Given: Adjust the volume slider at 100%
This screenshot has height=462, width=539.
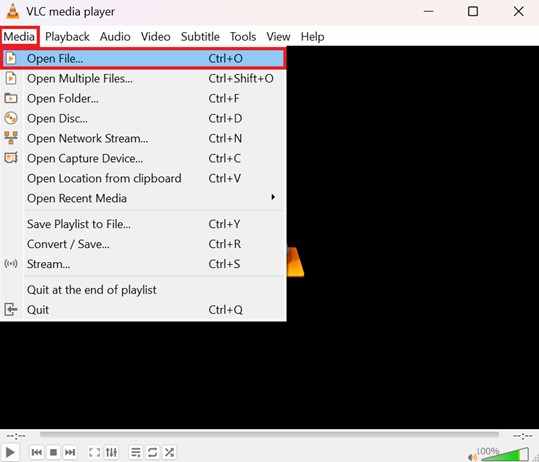Looking at the screenshot, I should [504, 454].
